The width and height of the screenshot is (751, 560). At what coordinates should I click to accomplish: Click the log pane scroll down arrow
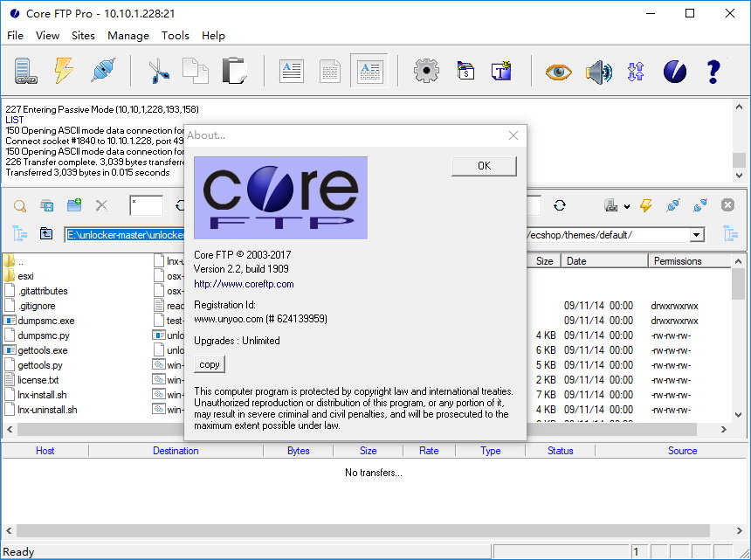point(740,176)
